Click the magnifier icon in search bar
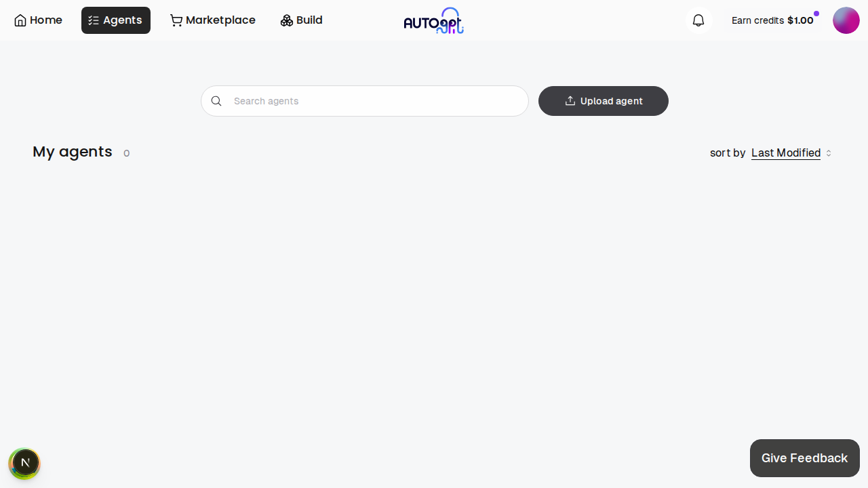868x488 pixels. (216, 101)
